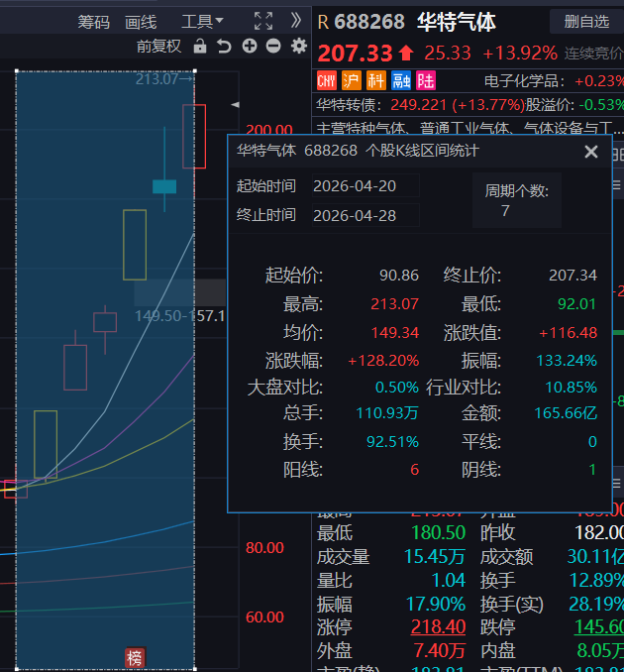
Task: Click the 涨跌幅 value +128.20%
Action: [383, 361]
